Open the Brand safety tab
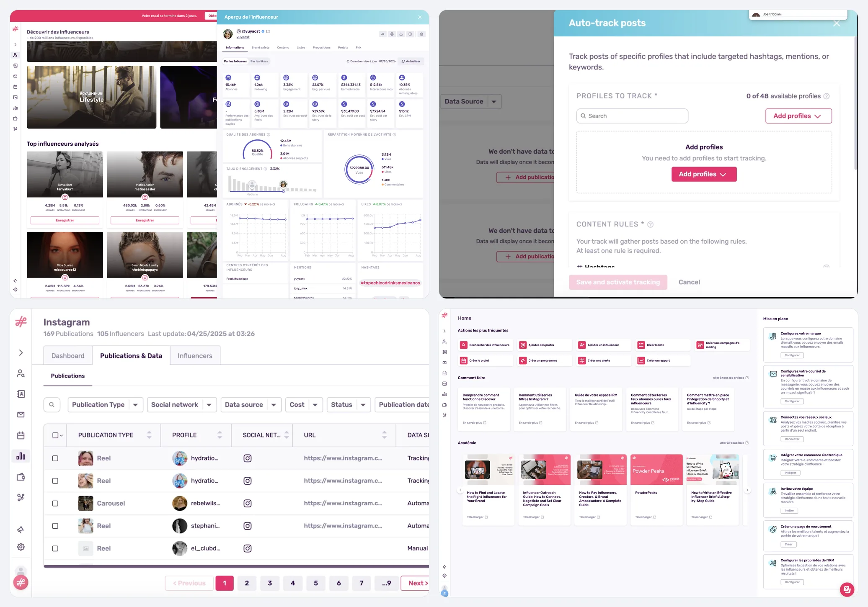868x607 pixels. [261, 48]
